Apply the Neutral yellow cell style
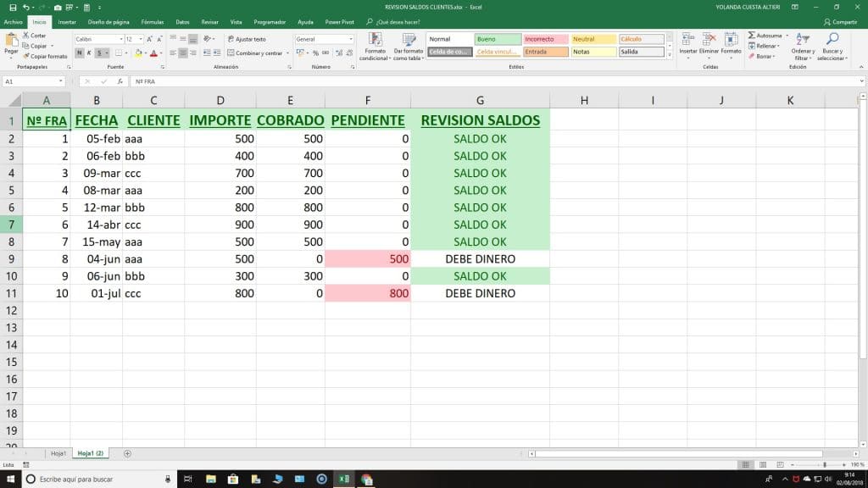 [593, 39]
